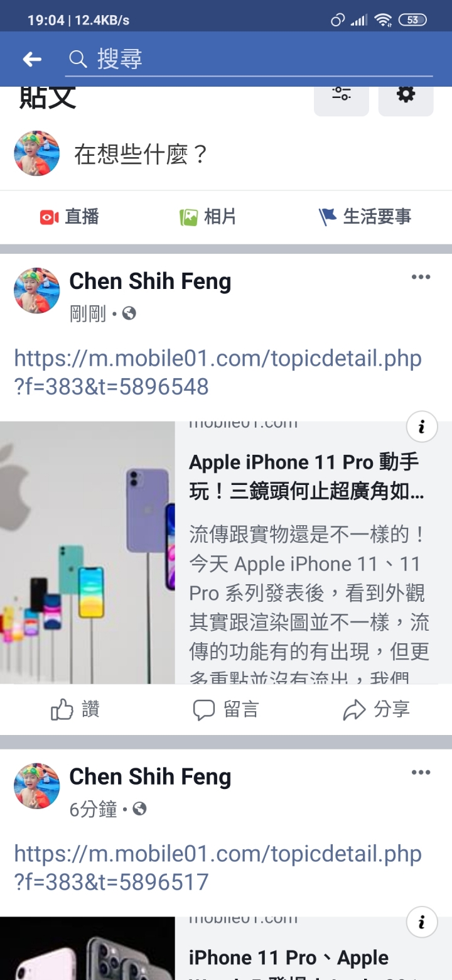The height and width of the screenshot is (980, 452).
Task: Show info icon on second link preview
Action: pyautogui.click(x=421, y=923)
